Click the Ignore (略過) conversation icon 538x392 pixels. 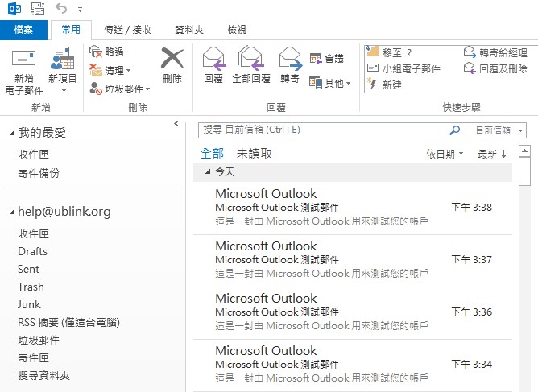click(96, 52)
